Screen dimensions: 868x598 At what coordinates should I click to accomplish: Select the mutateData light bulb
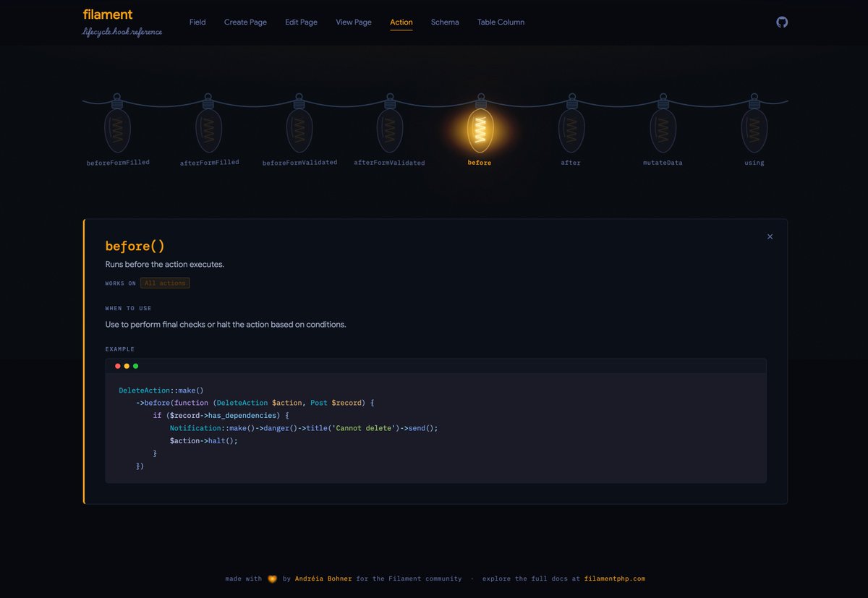pyautogui.click(x=663, y=124)
